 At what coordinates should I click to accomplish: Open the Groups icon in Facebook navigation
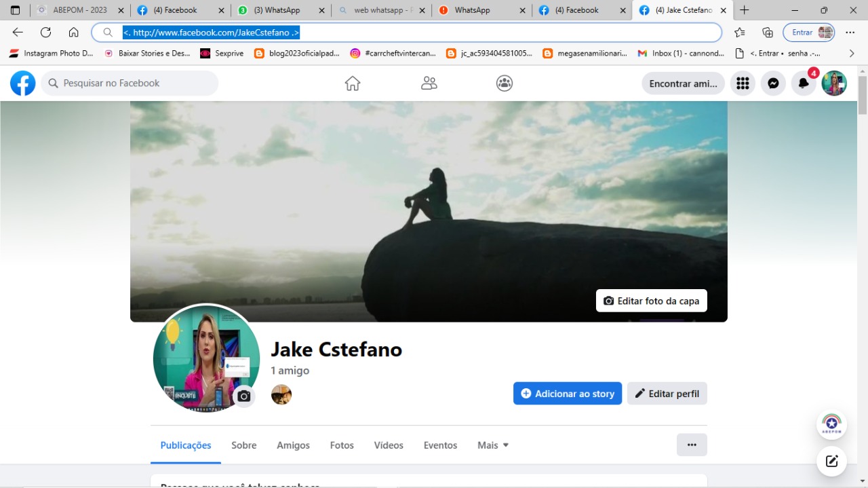pos(504,83)
